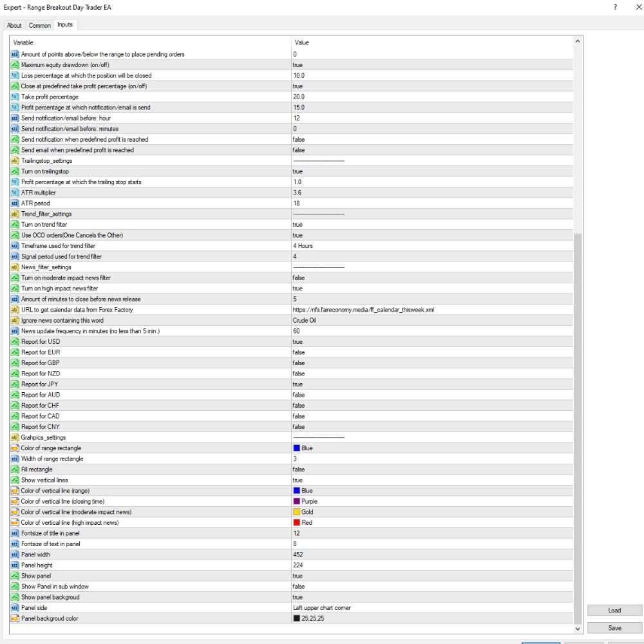644x644 pixels.
Task: Click the icon next to 'Take profit percentage'
Action: point(15,97)
